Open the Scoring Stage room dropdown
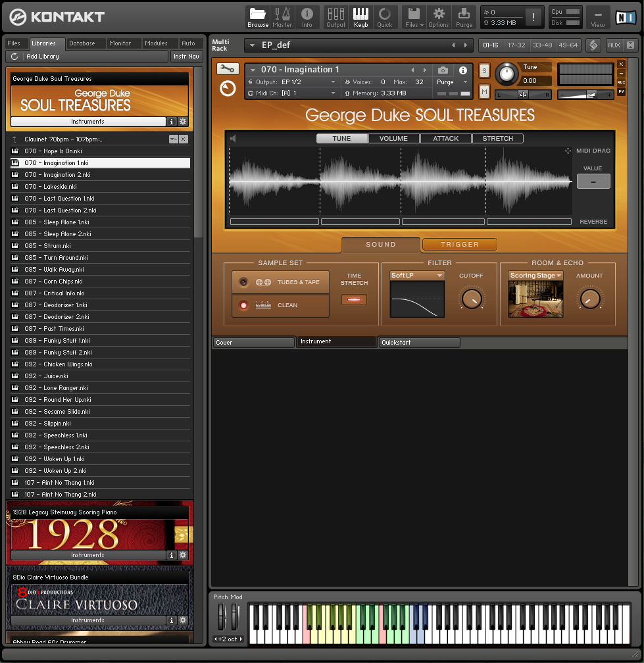644x663 pixels. coord(535,275)
